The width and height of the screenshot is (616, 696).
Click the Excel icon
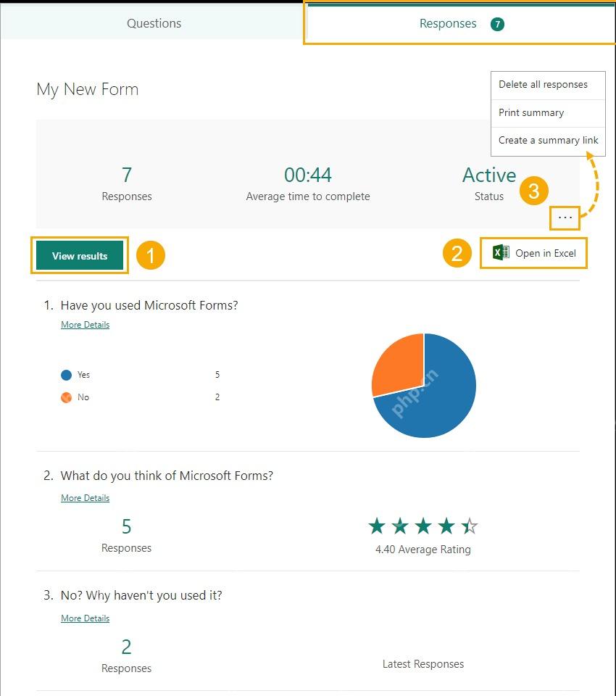click(x=501, y=252)
